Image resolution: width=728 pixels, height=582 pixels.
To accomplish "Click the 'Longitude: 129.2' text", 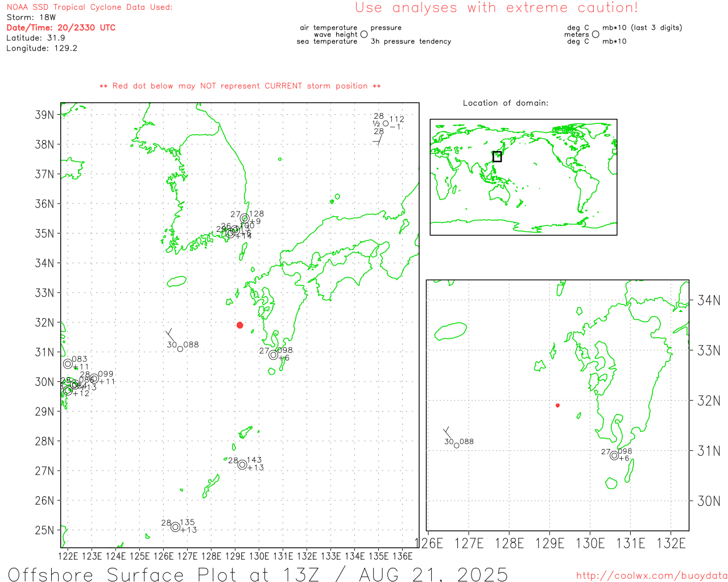I will click(x=42, y=48).
